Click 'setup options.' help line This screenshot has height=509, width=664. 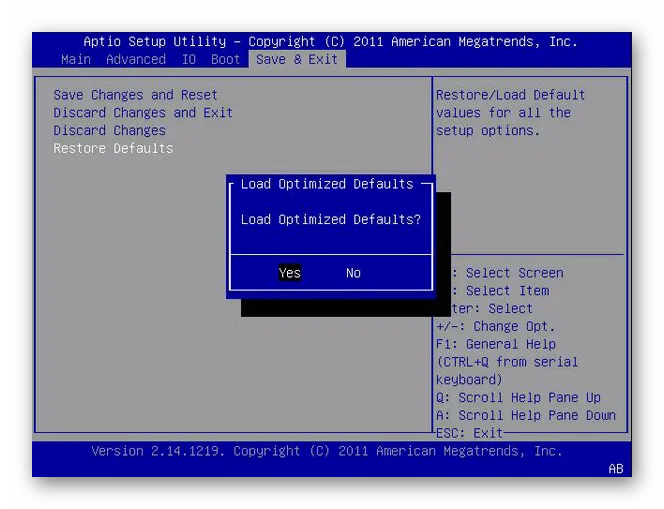[x=488, y=130]
